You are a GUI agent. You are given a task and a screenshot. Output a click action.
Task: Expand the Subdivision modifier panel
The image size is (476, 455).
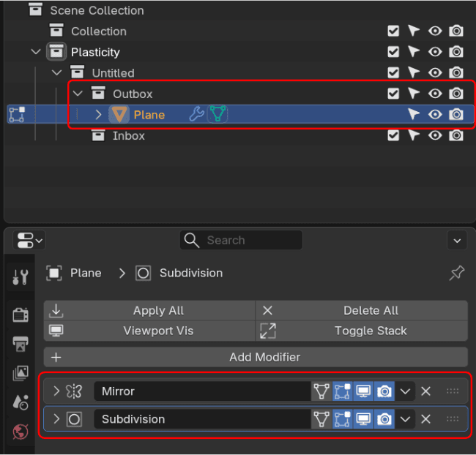pos(56,419)
